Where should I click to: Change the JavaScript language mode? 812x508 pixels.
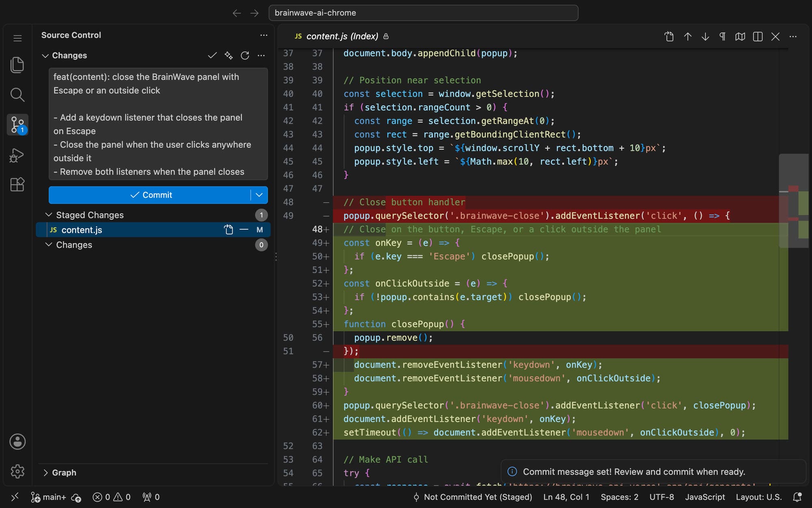[x=705, y=497]
